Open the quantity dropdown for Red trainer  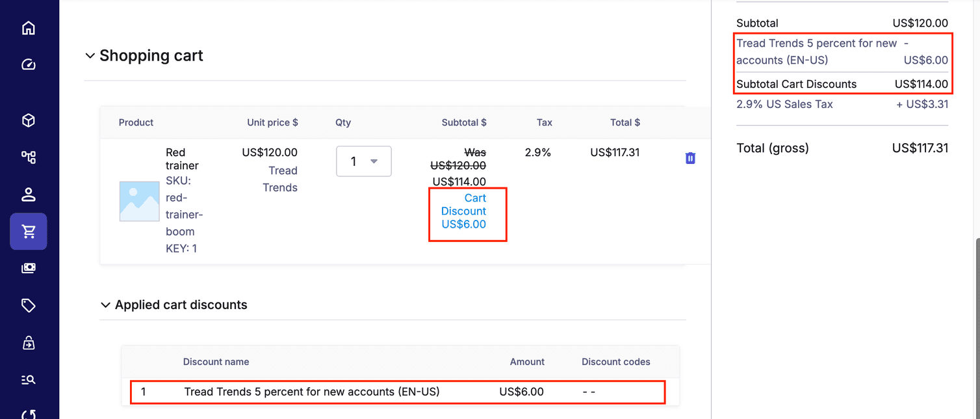pyautogui.click(x=363, y=161)
